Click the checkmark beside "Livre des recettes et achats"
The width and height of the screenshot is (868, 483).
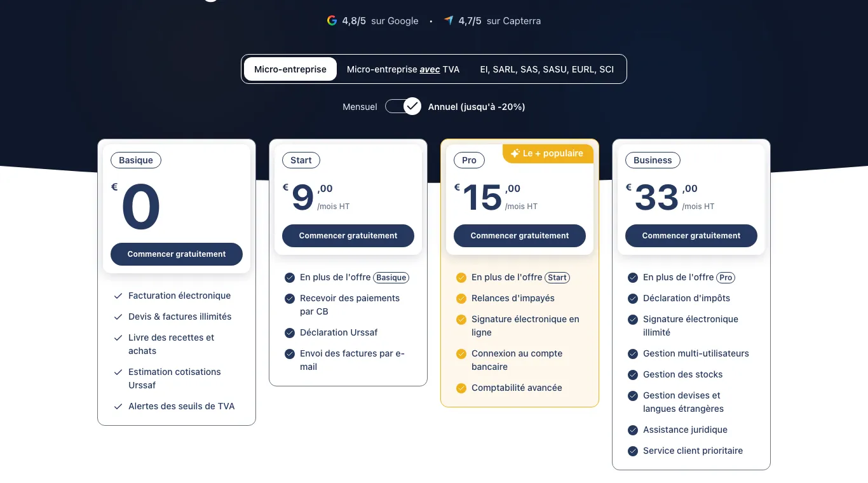click(118, 338)
